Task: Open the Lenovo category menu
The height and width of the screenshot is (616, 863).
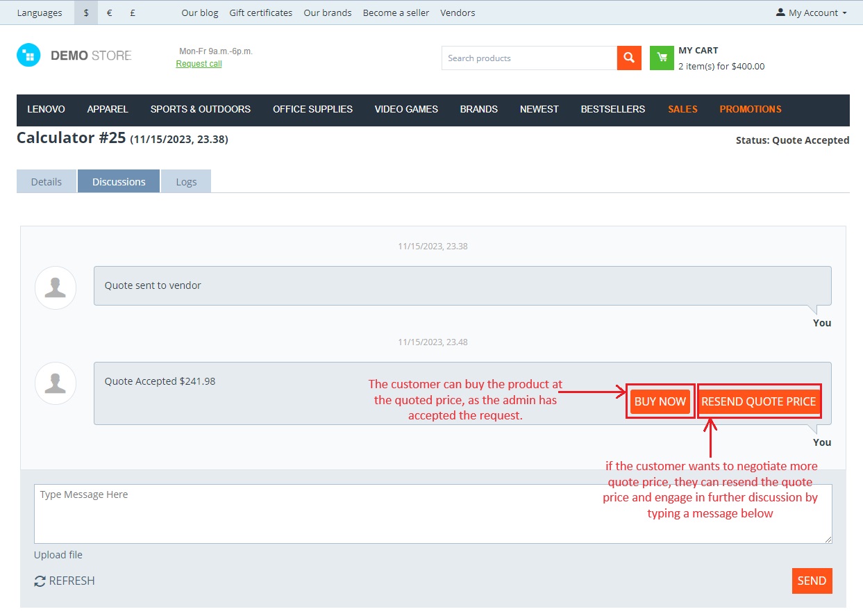Action: click(x=47, y=109)
